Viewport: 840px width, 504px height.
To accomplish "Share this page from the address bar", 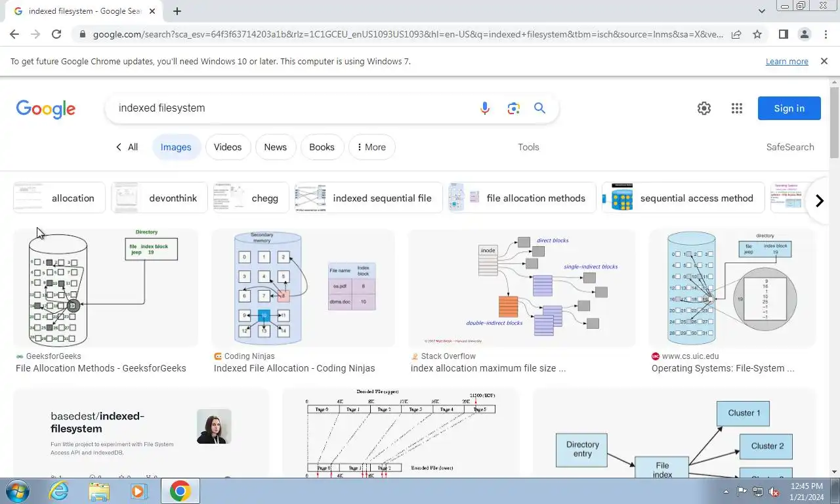I will point(736,35).
